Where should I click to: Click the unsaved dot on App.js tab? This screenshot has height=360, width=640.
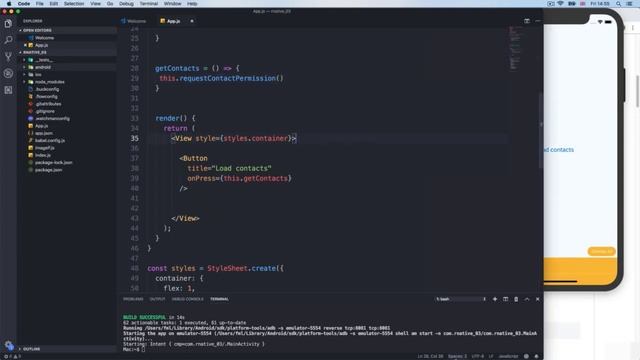point(192,21)
